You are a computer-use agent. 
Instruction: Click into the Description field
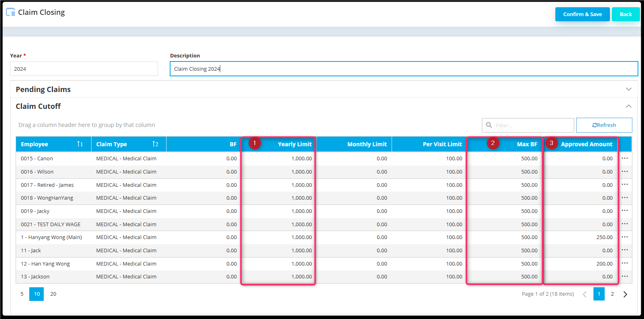[x=404, y=69]
